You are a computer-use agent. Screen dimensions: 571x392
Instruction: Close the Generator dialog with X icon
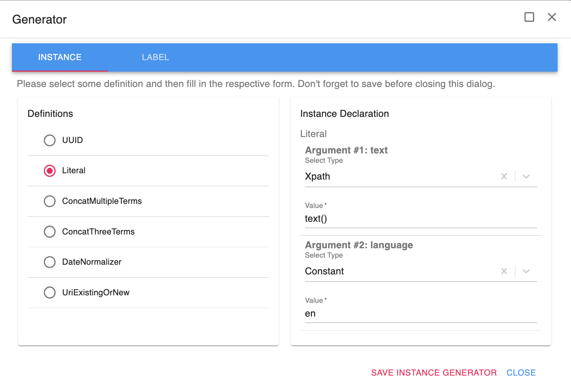click(x=552, y=17)
